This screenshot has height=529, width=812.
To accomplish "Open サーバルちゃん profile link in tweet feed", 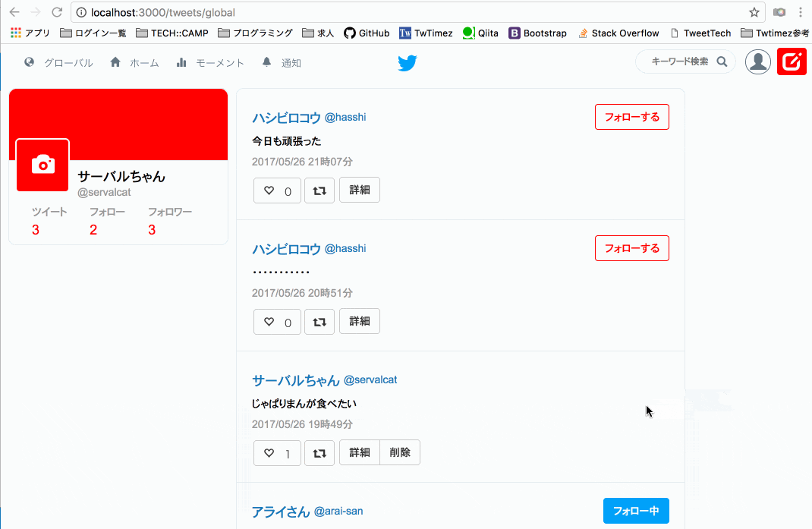I will point(295,380).
